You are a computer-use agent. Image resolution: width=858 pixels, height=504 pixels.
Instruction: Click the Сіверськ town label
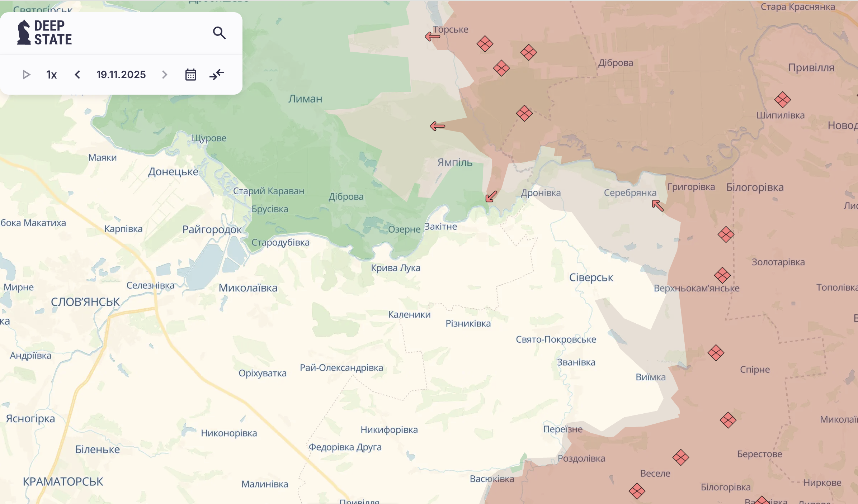591,277
